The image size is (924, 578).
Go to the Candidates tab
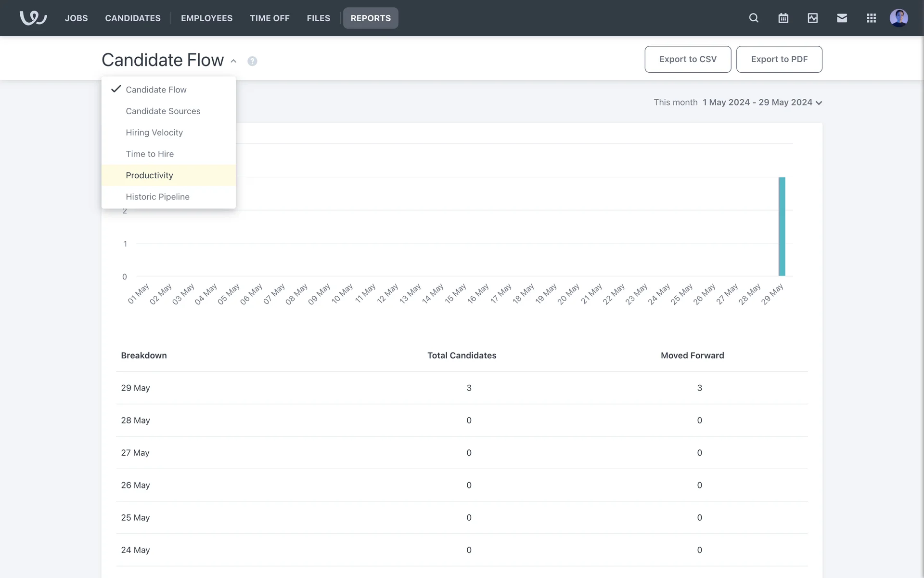(x=133, y=18)
